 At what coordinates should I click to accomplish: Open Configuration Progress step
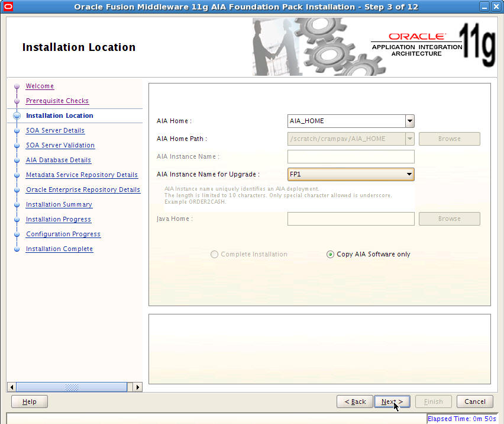point(63,234)
